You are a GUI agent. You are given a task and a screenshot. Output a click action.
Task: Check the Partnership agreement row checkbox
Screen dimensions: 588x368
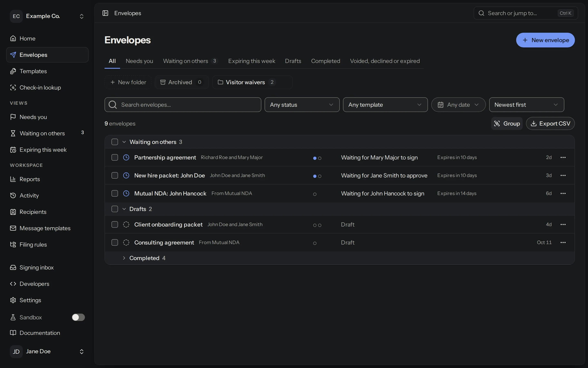pos(115,157)
